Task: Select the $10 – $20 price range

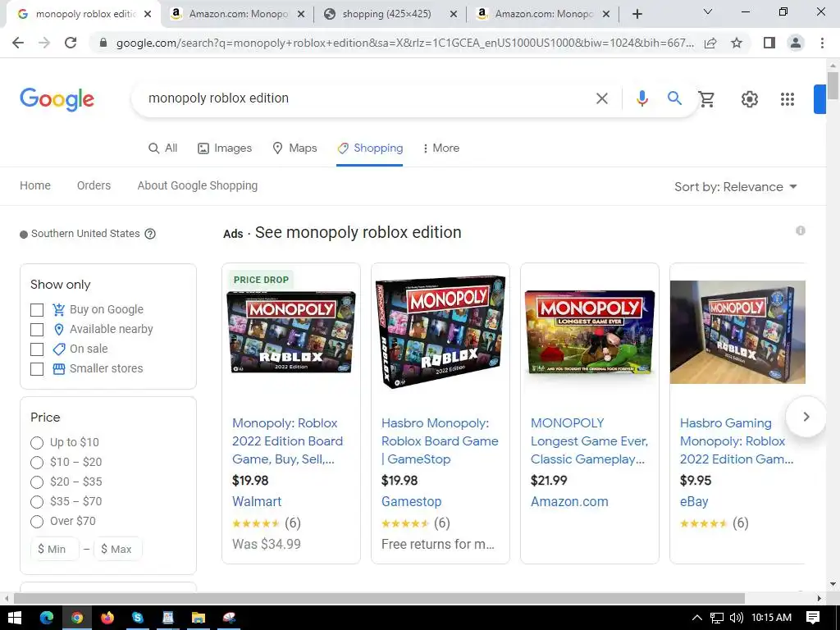Action: pos(37,463)
